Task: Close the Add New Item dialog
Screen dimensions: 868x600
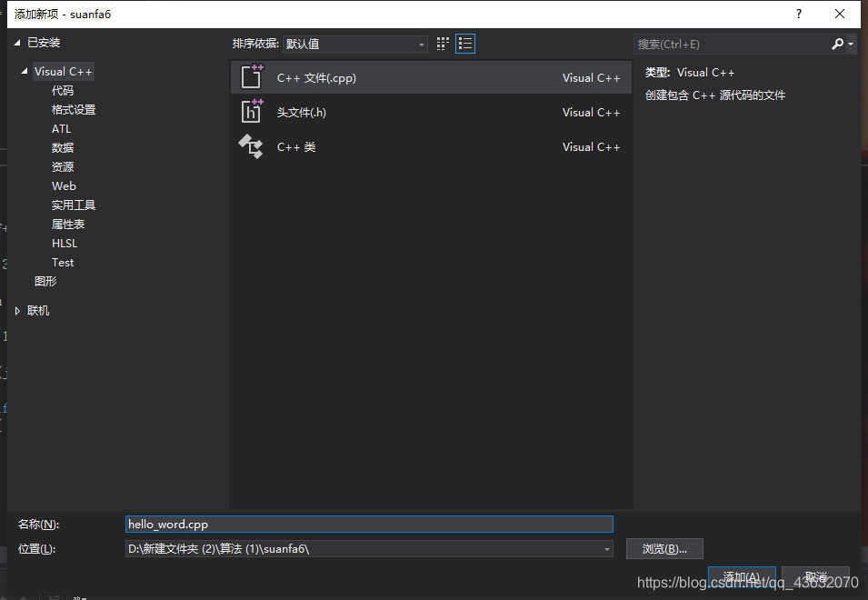Action: pos(839,14)
